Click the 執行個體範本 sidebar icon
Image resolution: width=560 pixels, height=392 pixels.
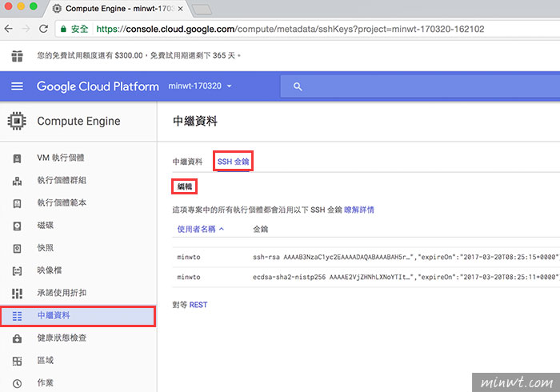point(17,203)
